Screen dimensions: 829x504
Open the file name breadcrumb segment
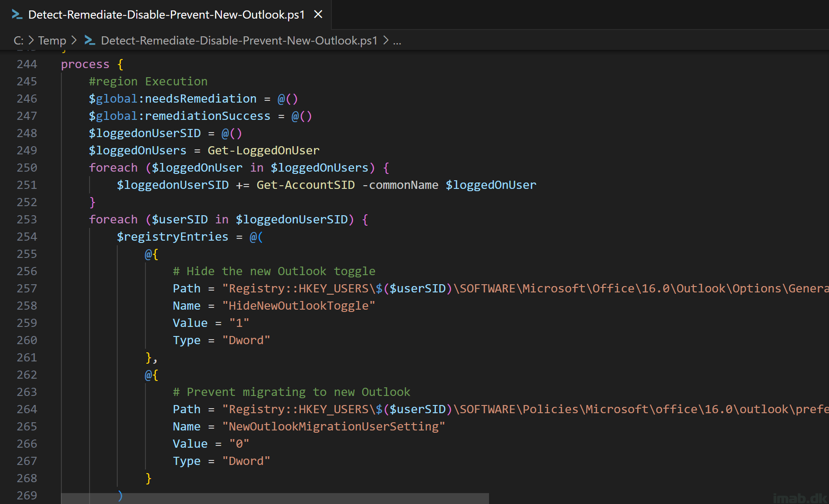[239, 40]
